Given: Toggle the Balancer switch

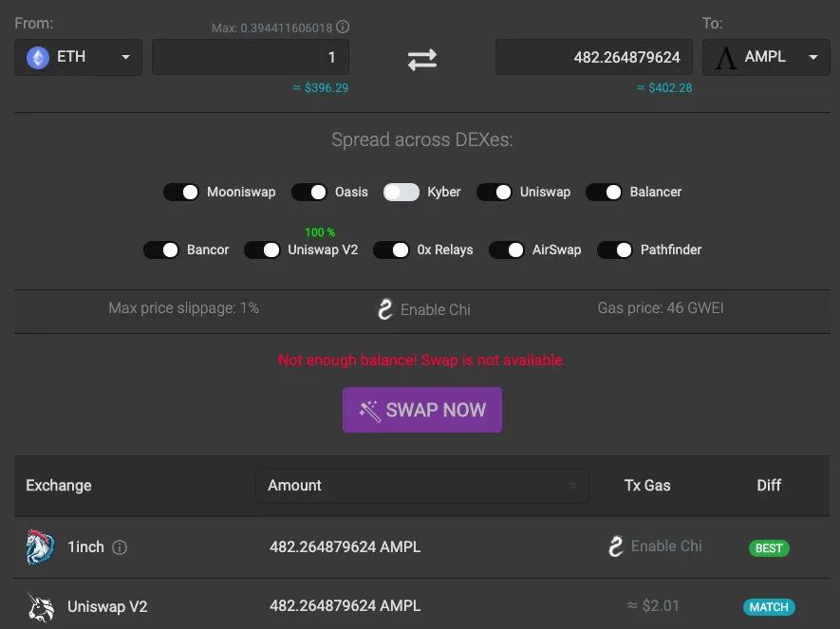Looking at the screenshot, I should (x=604, y=193).
